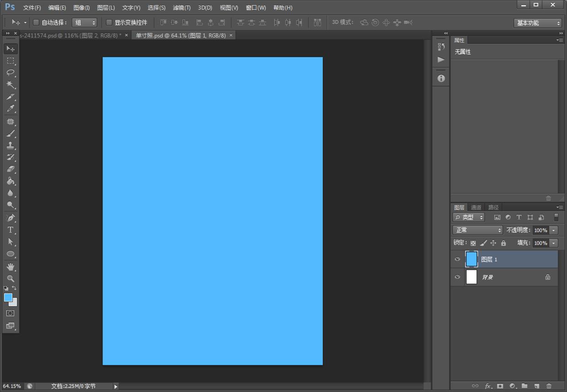Screen dimensions: 567x392
Task: Select the Paint Bucket tool
Action: point(11,181)
